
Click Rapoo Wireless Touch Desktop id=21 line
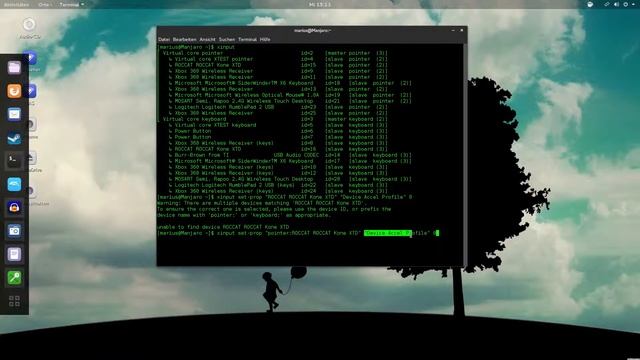click(289, 101)
